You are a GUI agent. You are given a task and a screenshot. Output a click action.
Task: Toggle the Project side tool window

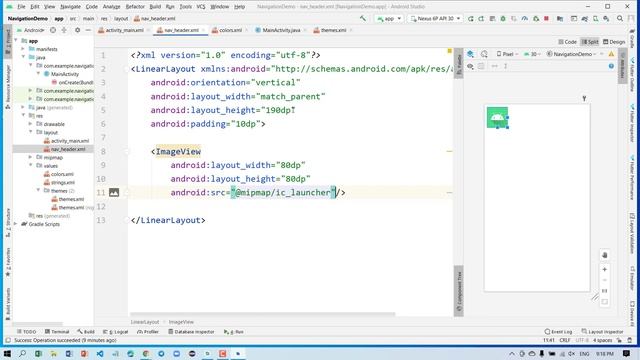pyautogui.click(x=8, y=41)
